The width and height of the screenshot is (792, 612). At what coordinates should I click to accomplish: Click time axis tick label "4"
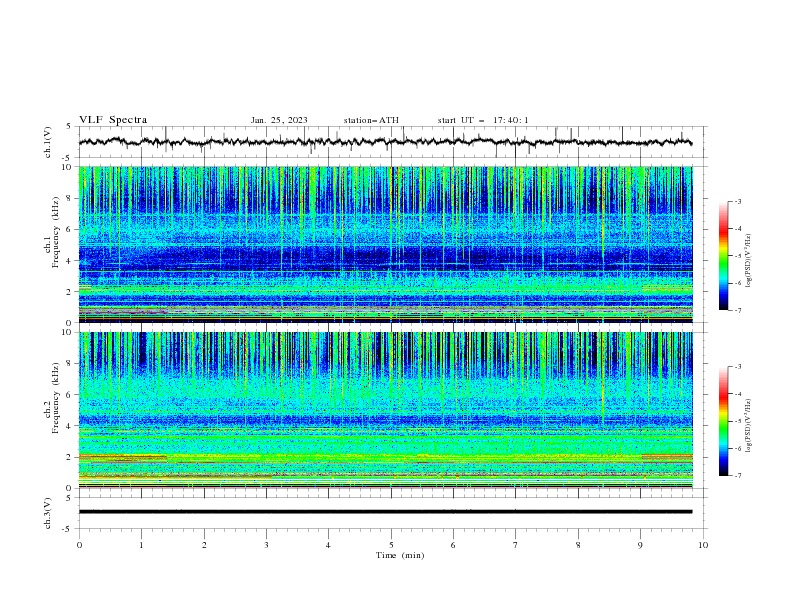(x=329, y=545)
